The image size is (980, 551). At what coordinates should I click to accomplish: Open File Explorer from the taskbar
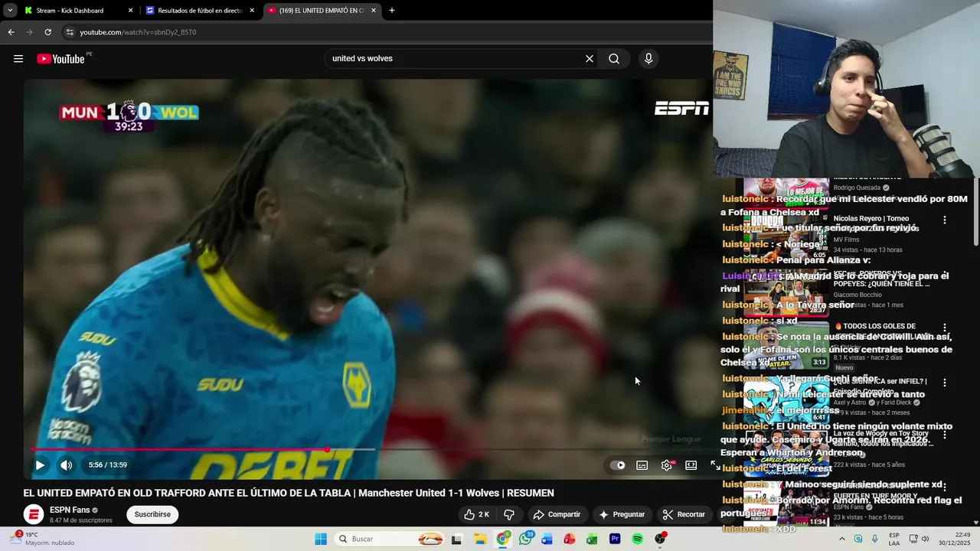tap(480, 539)
